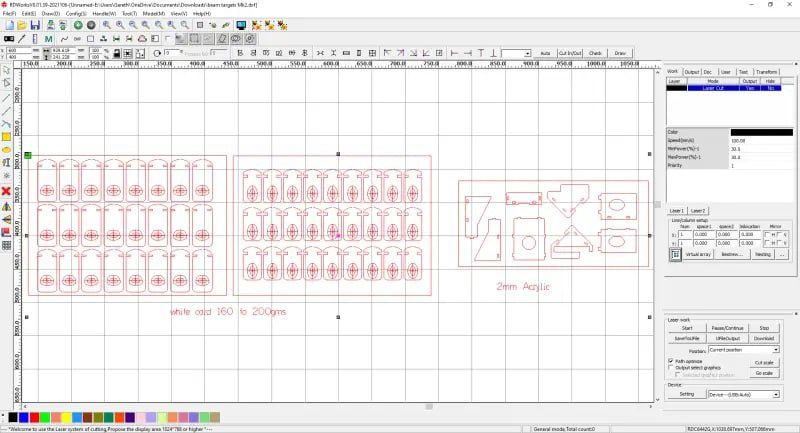Toggle the Path optimize checkbox
Viewport: 800px width, 433px height.
coord(670,361)
